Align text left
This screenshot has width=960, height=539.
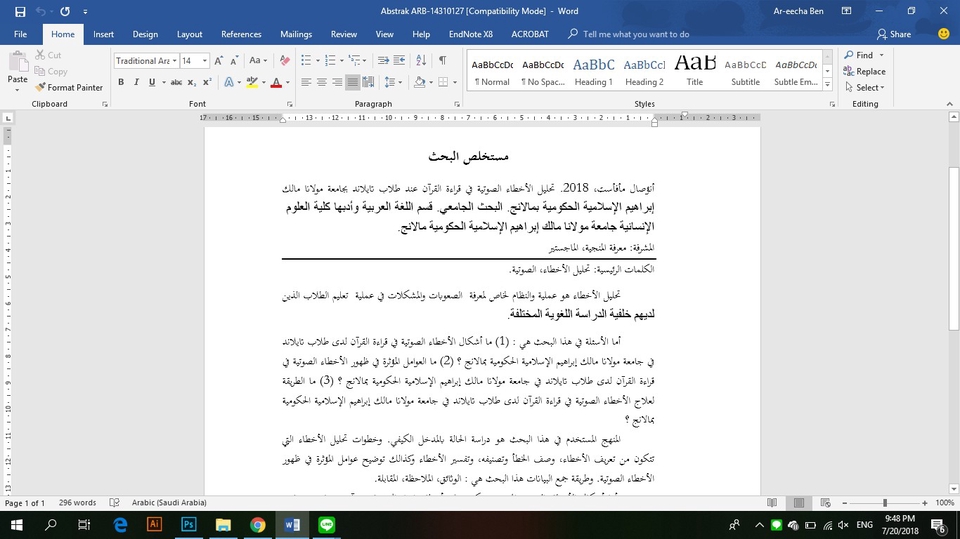point(306,82)
